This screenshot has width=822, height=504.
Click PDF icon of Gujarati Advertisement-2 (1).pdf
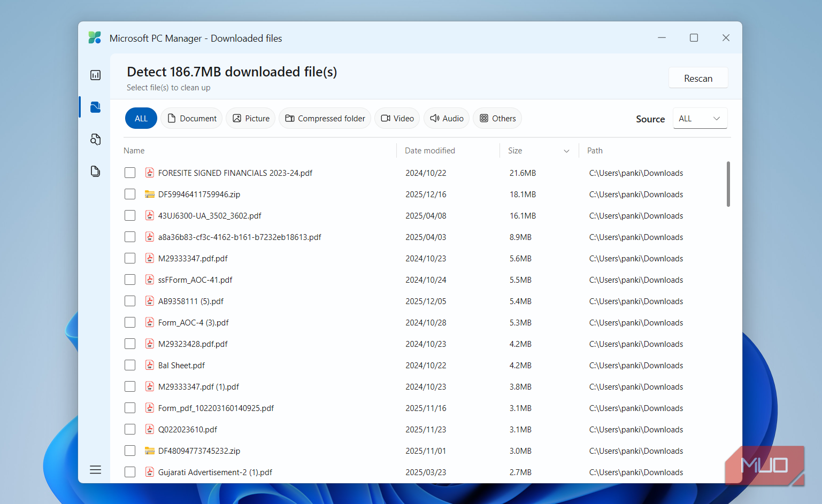(150, 472)
